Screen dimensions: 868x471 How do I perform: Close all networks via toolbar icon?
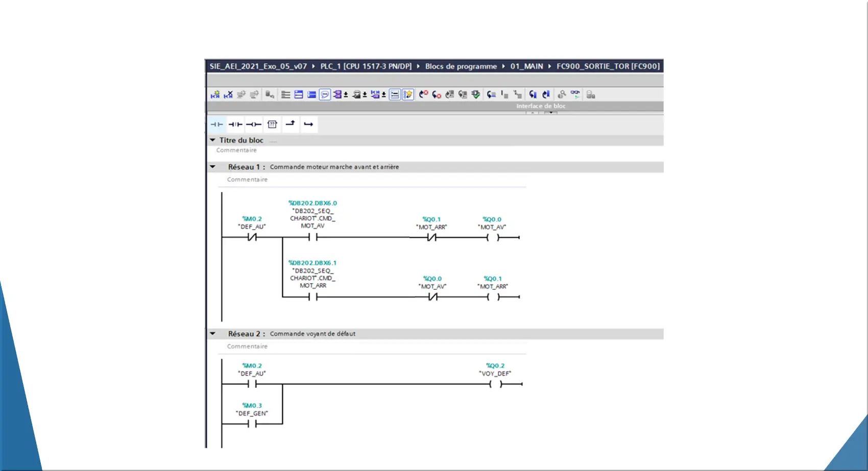coord(311,94)
